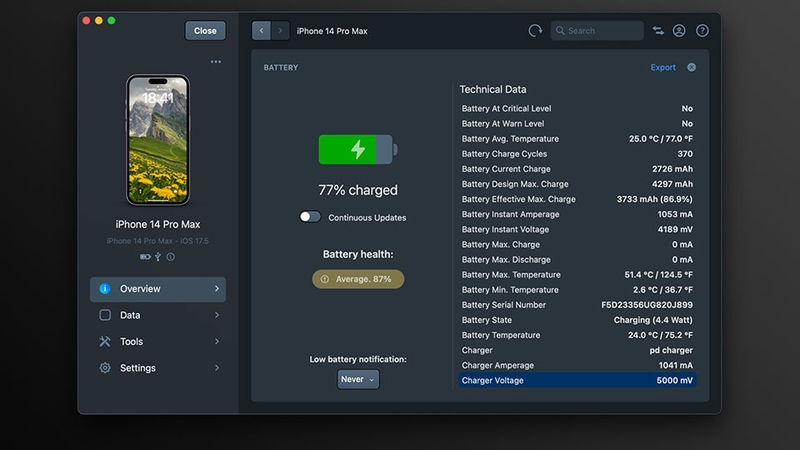
Task: Select the Overview sidebar item
Action: tap(158, 289)
